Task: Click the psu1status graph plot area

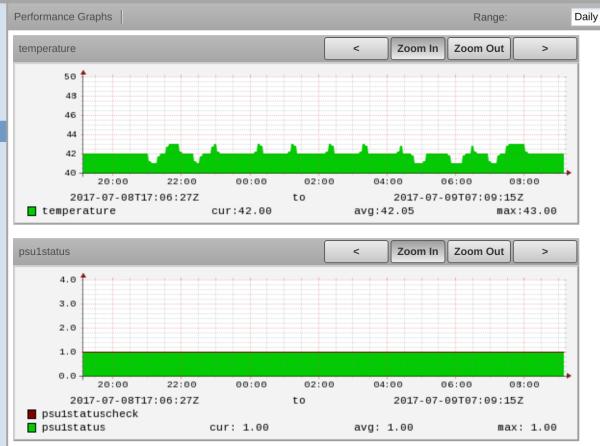Action: coord(324,327)
